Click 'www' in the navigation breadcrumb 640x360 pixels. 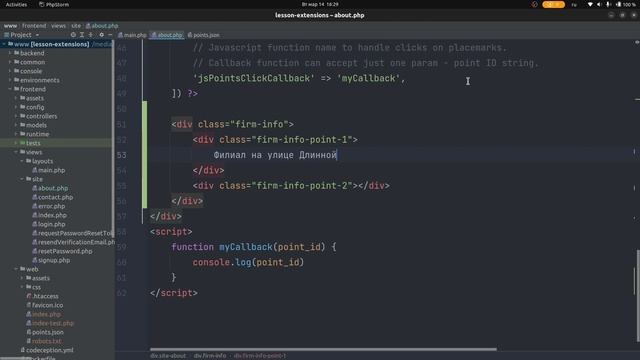click(x=10, y=26)
